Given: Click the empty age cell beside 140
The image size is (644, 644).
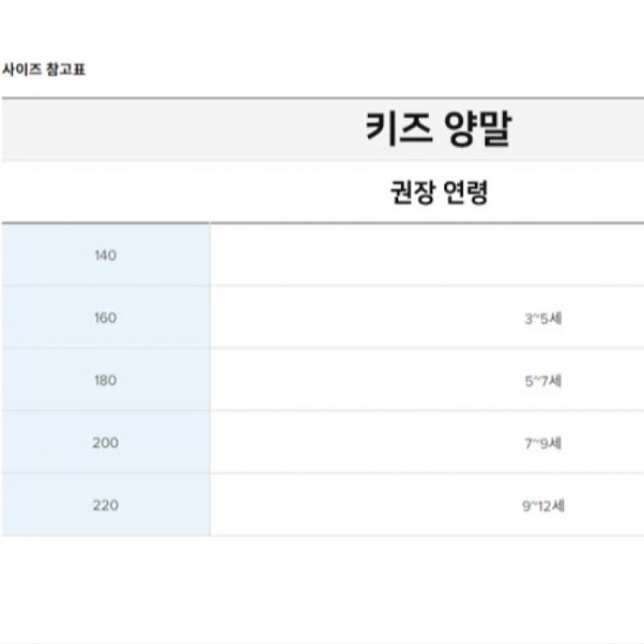Looking at the screenshot, I should coord(427,255).
